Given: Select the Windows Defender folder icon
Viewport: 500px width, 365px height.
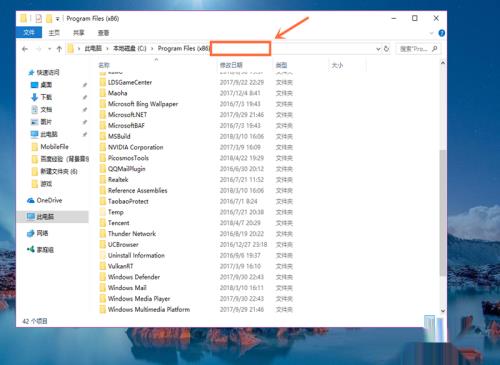Looking at the screenshot, I should tap(103, 277).
